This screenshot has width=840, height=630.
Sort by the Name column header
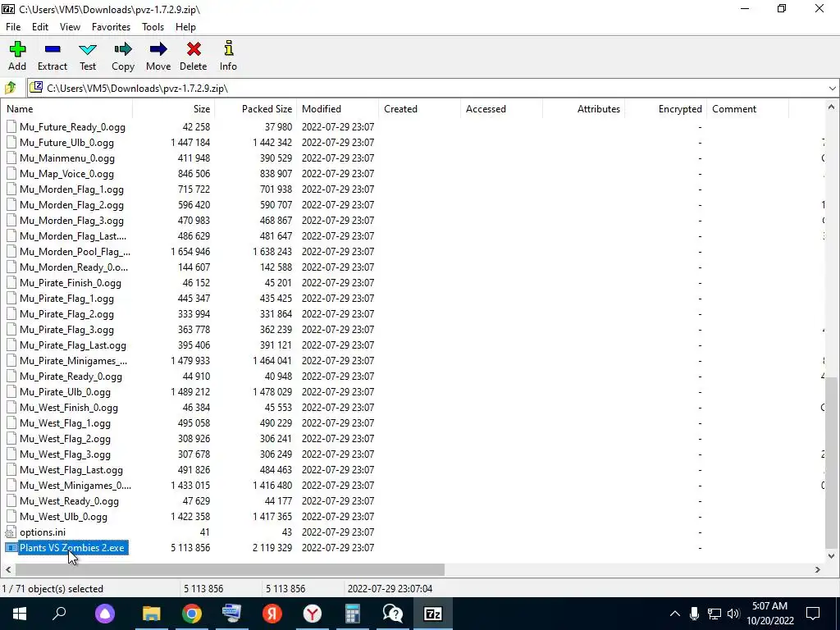coord(66,109)
